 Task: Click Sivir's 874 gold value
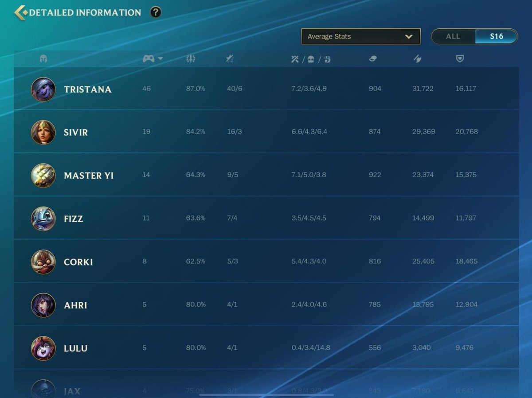point(375,132)
